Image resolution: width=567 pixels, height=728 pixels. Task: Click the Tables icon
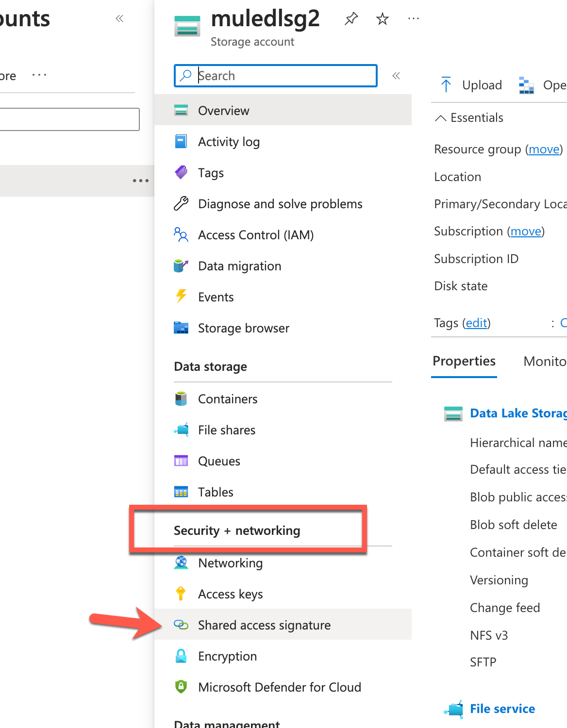(x=181, y=492)
